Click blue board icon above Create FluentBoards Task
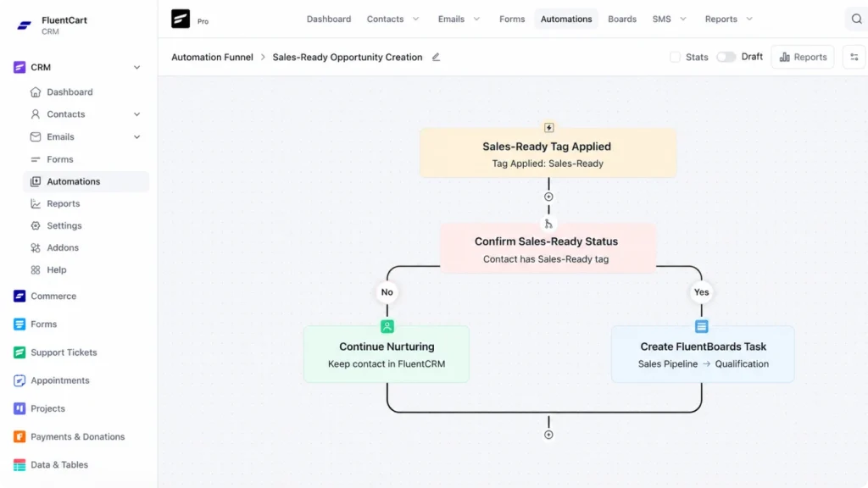868x488 pixels. (701, 326)
